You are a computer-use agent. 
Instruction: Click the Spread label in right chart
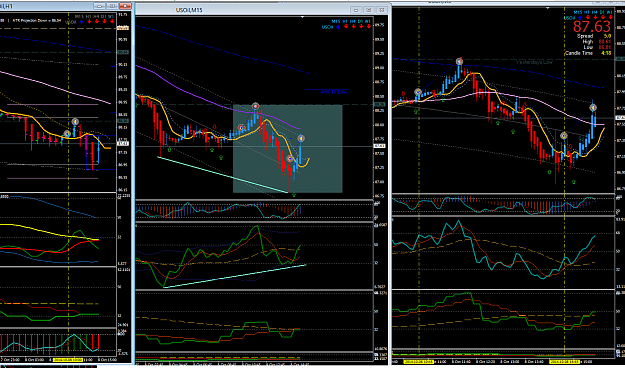pyautogui.click(x=585, y=36)
